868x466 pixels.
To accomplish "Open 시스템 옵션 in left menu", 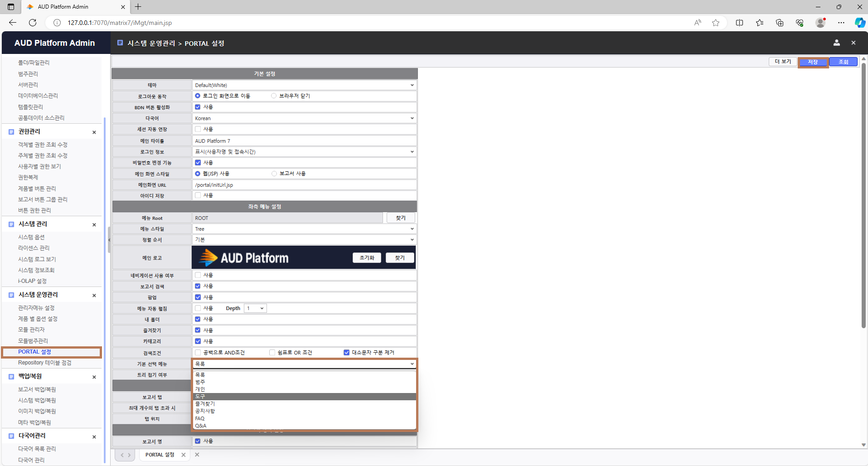I will pyautogui.click(x=31, y=237).
